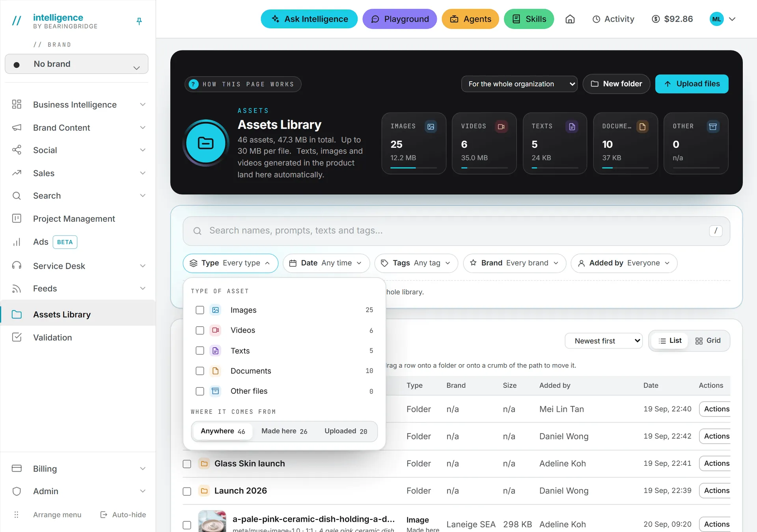
Task: Click the Images card picture icon
Action: click(x=431, y=126)
